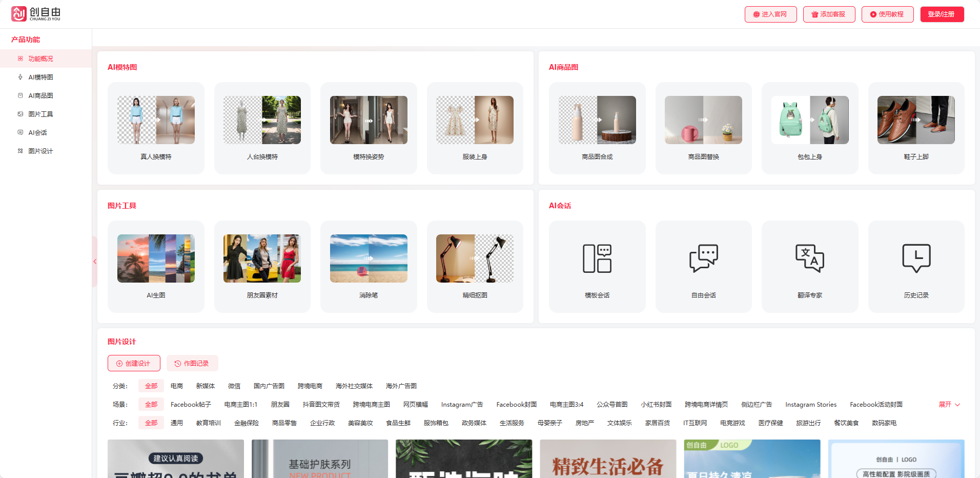The image size is (980, 478).
Task: Select 全部 in the 场景 filter row
Action: pyautogui.click(x=151, y=405)
